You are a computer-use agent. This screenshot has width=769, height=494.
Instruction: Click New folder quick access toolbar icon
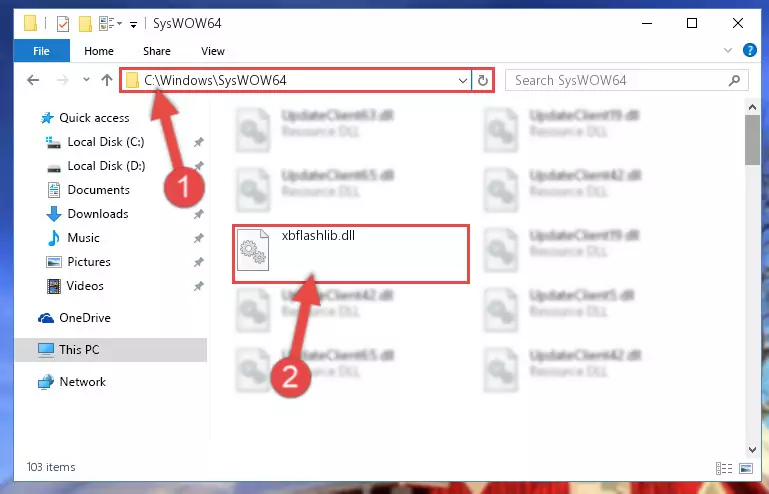click(x=85, y=24)
